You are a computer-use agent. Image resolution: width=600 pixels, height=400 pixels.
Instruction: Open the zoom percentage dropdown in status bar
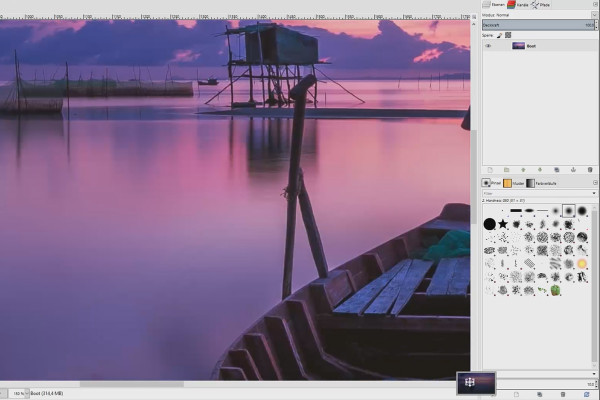(27, 393)
